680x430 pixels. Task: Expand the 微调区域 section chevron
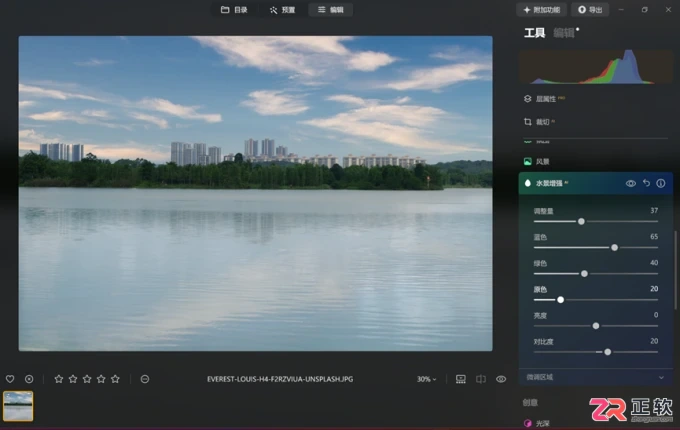coord(661,377)
